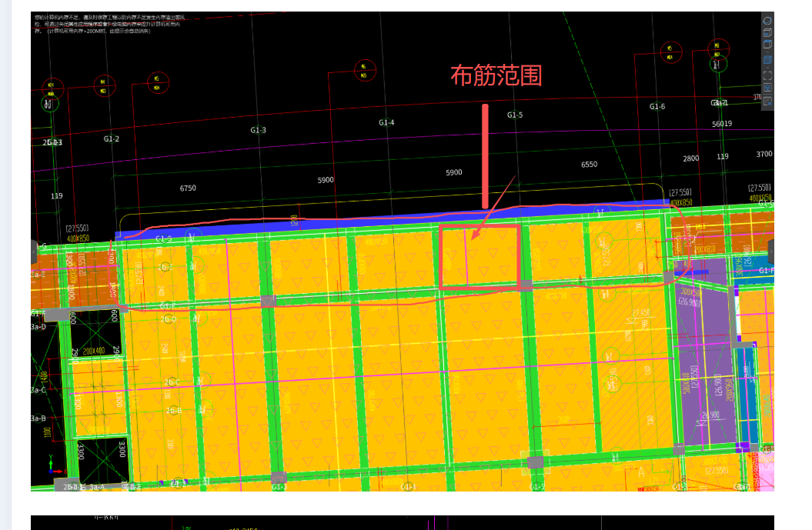Switch to the 3D view cube icon
Screen dimensions: 812x530
point(767,32)
